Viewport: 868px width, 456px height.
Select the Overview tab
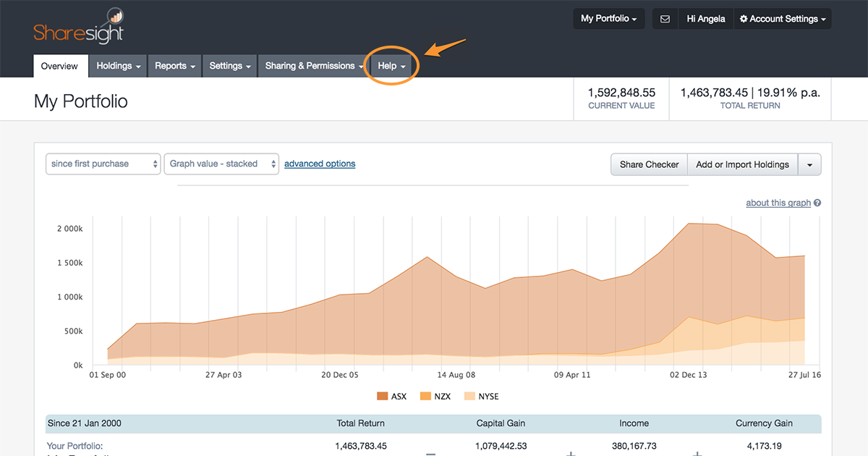(59, 66)
